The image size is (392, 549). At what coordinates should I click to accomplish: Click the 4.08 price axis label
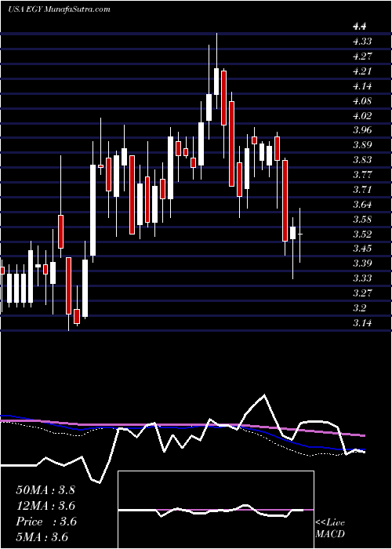pyautogui.click(x=362, y=101)
